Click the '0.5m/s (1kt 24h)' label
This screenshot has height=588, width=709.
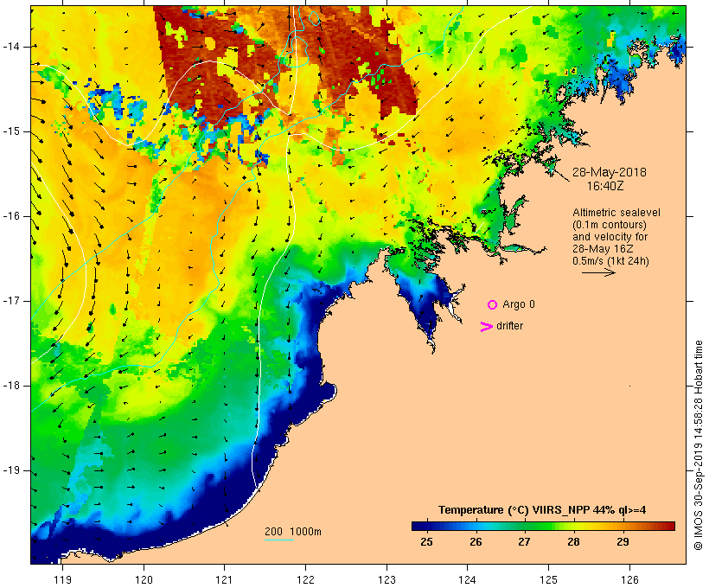coord(610,261)
